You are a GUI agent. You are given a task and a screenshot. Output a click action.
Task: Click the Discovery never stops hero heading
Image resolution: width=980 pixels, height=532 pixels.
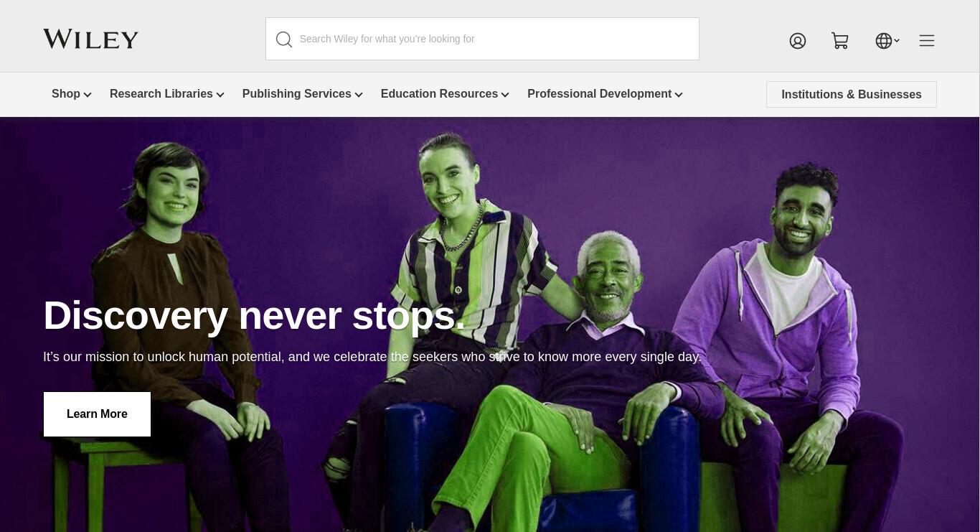pos(254,316)
